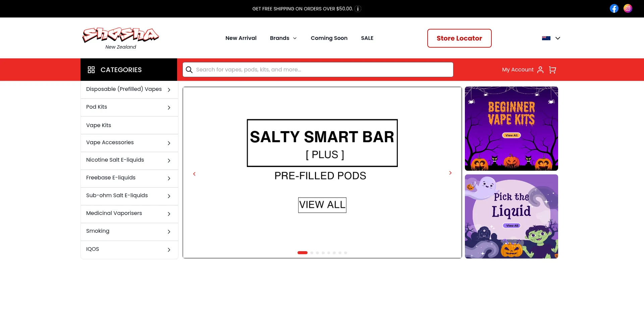Click VIEW ALL on Salty Smart Bar banner
Image resolution: width=644 pixels, height=333 pixels.
(x=322, y=205)
